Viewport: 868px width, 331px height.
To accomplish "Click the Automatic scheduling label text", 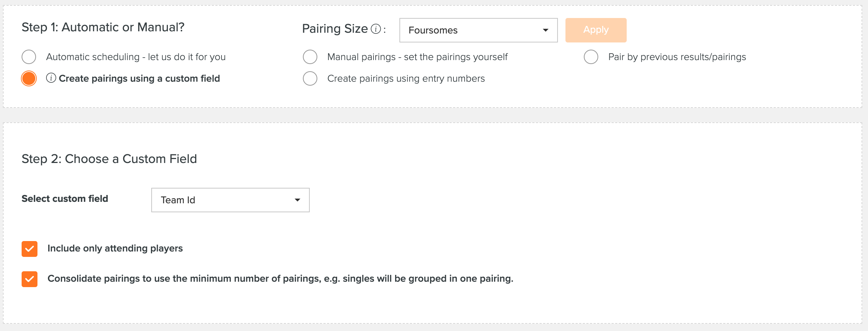I will tap(136, 57).
